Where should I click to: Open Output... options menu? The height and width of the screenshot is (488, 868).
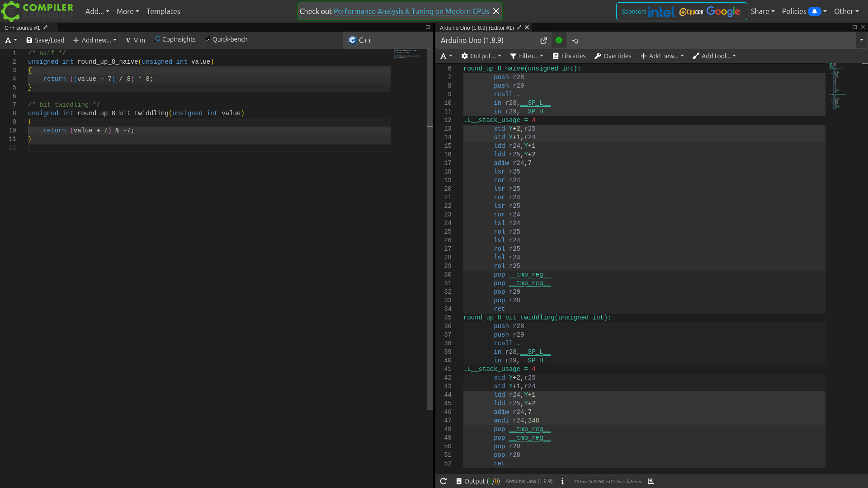click(x=481, y=56)
